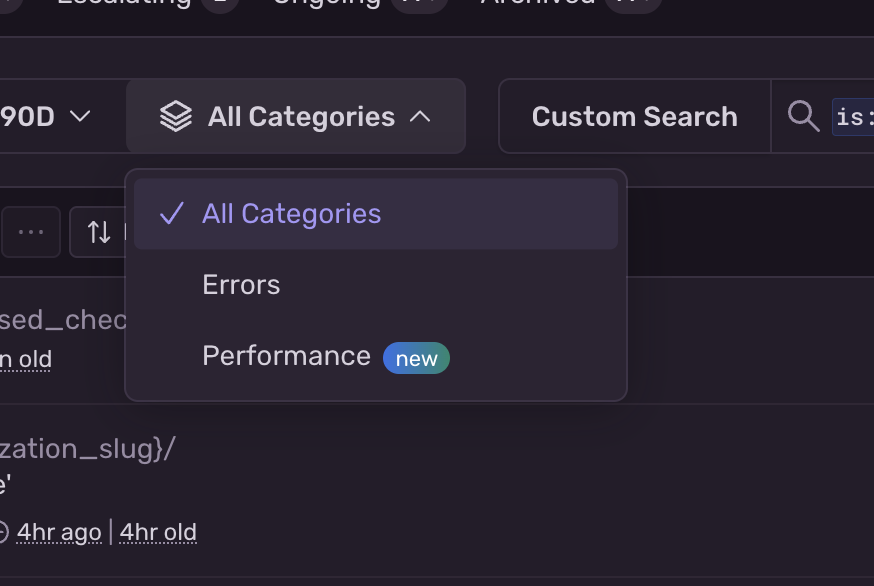Open the 90D time range dropdown
Screen dimensions: 874x586
(50, 116)
